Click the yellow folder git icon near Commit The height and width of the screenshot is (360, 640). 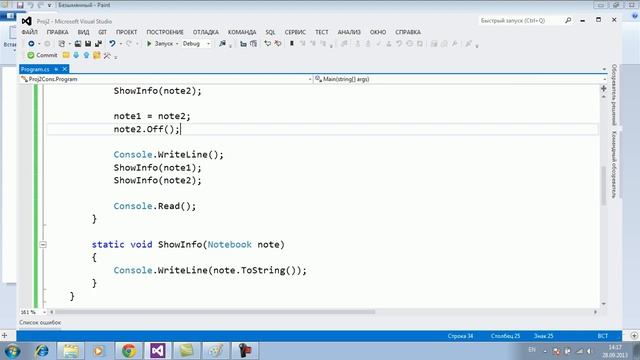point(66,55)
